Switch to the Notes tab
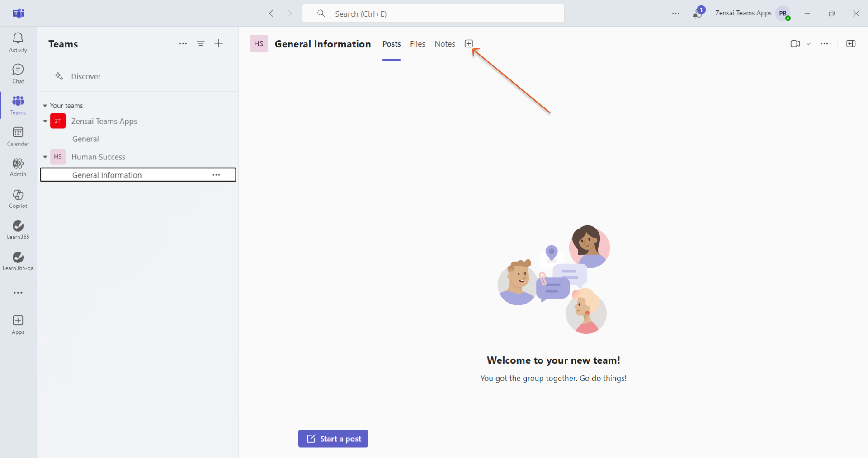The height and width of the screenshot is (458, 868). 444,44
